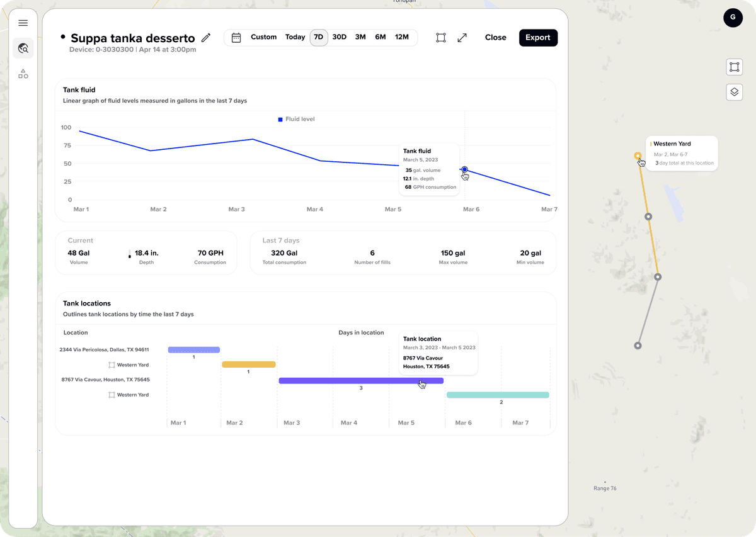756x537 pixels.
Task: Click the Export button
Action: click(x=538, y=38)
